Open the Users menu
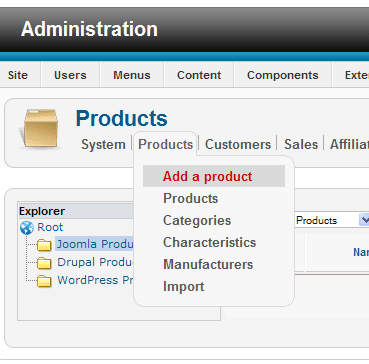The image size is (369, 364). (x=70, y=75)
